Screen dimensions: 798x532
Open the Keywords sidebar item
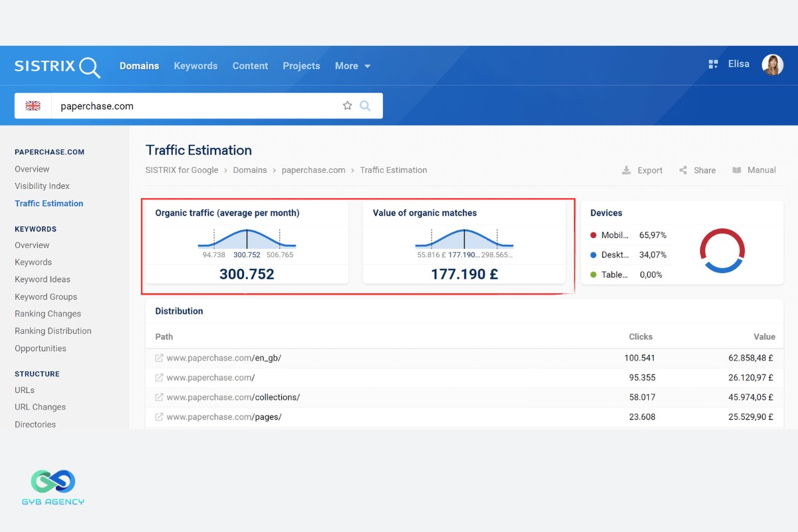[x=33, y=262]
